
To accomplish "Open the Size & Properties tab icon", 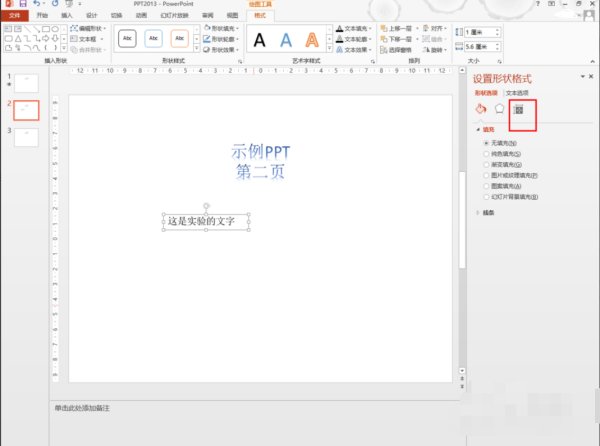I will tap(518, 110).
